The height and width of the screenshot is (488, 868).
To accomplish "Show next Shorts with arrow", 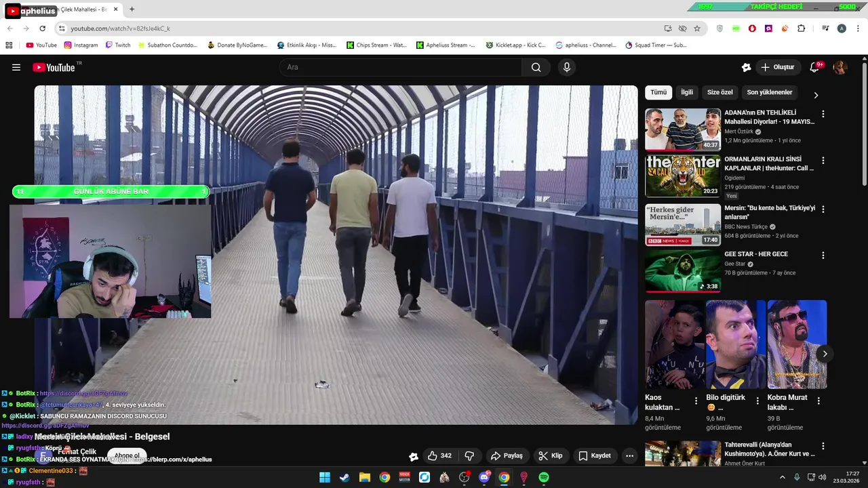I will click(825, 354).
